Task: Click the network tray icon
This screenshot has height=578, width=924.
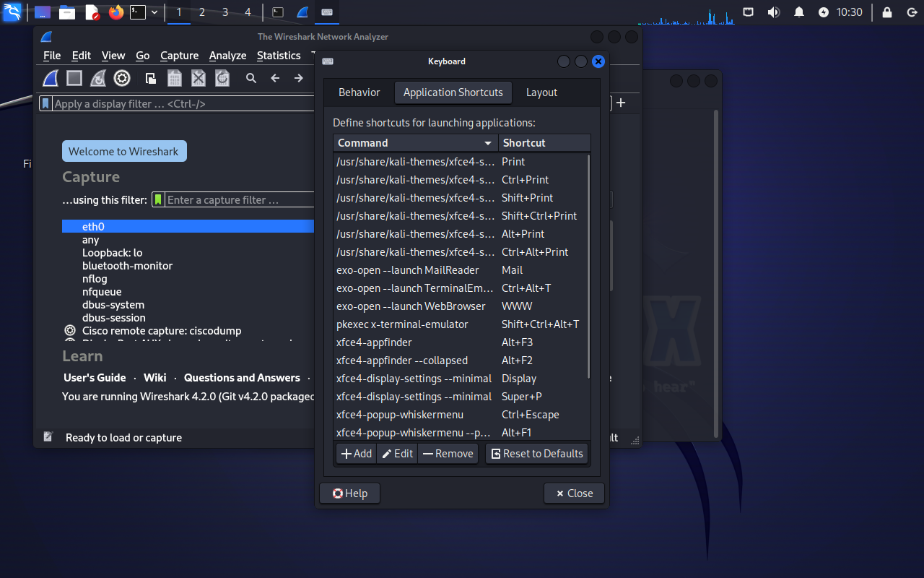Action: point(749,12)
